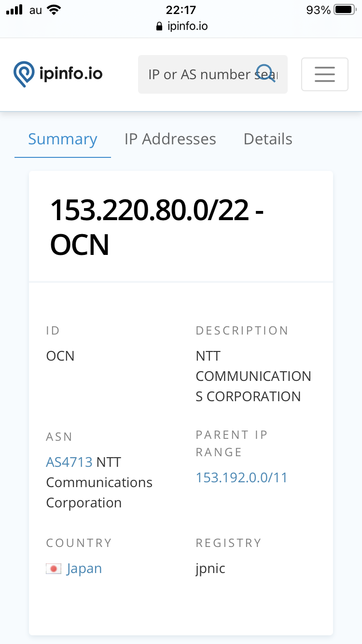Tap the lock icon in address bar
The image size is (362, 644).
tap(160, 27)
